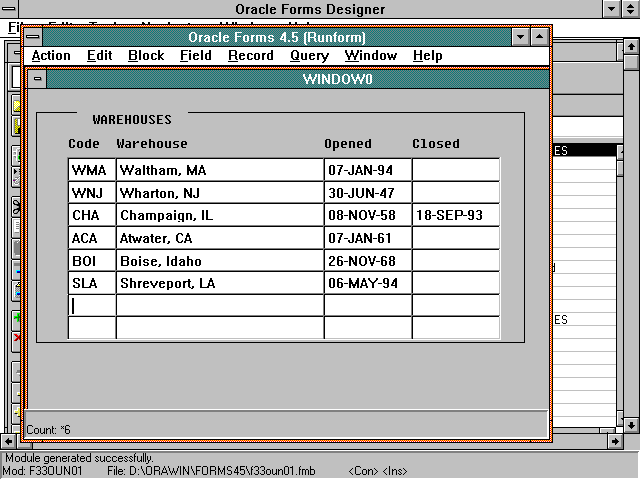Minimize the Oracle Forms Designer window
640x480 pixels.
[611, 9]
